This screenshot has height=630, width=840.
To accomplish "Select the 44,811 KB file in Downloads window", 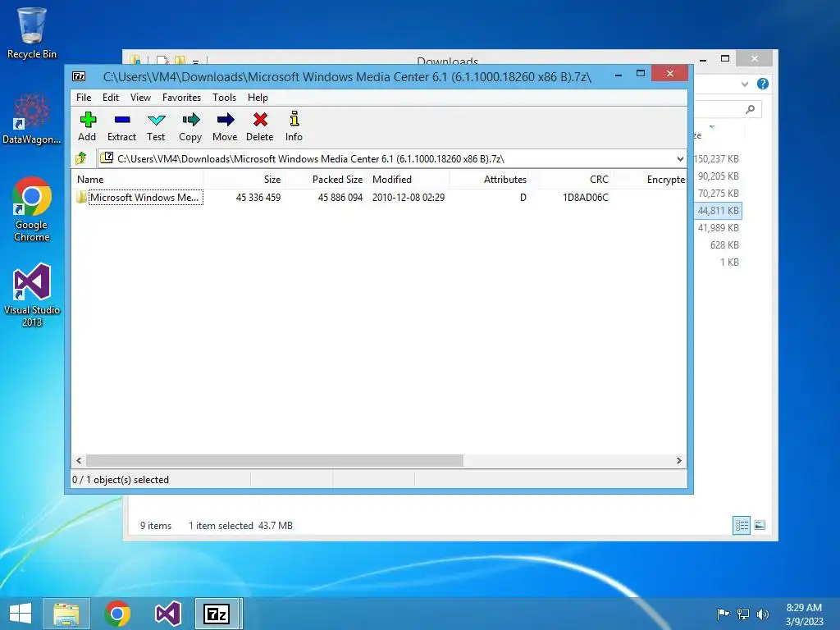I will pyautogui.click(x=718, y=211).
